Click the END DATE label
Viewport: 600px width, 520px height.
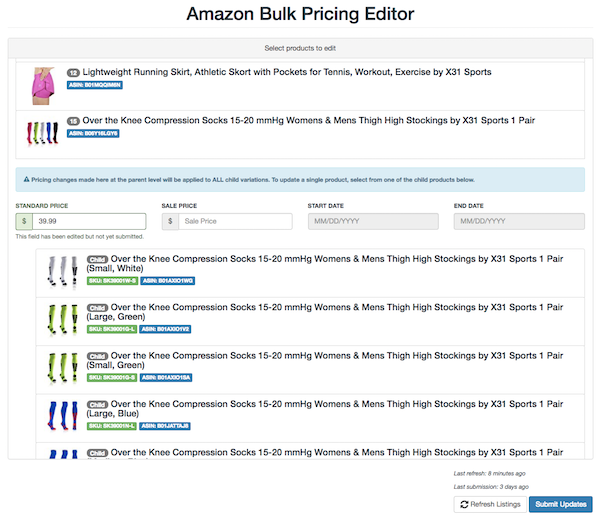(469, 206)
